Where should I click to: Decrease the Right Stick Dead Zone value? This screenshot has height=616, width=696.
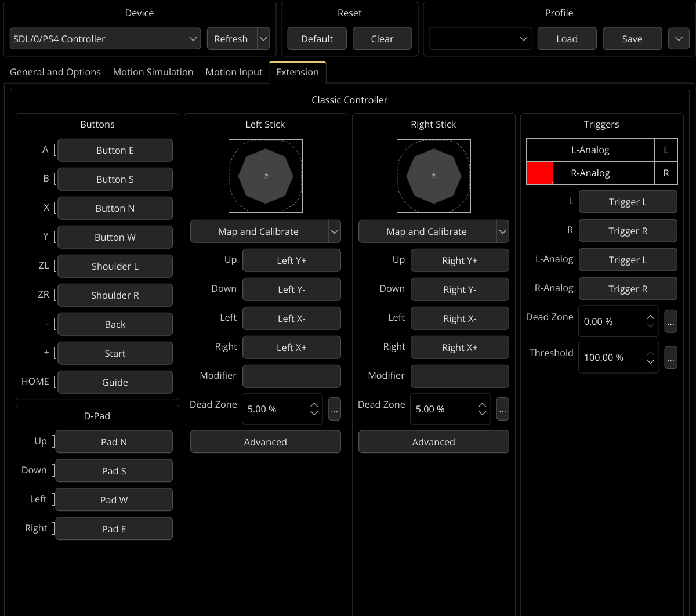[x=483, y=414]
